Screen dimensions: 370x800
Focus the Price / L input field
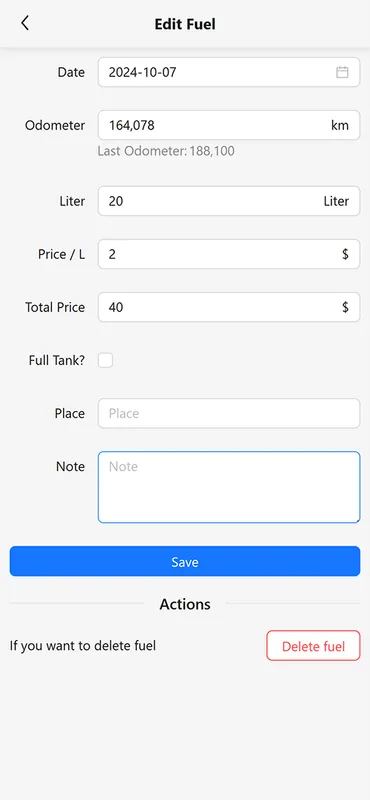[x=229, y=254]
